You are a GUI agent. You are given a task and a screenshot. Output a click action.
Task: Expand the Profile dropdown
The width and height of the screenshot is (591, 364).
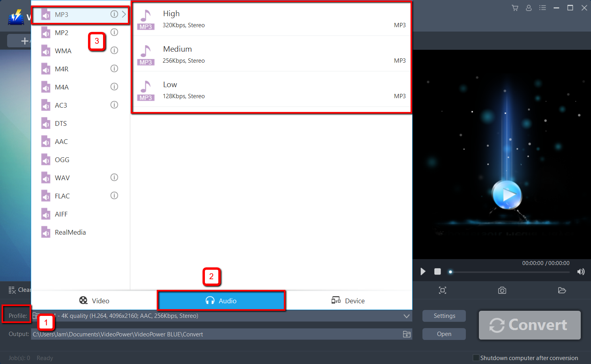click(x=406, y=316)
